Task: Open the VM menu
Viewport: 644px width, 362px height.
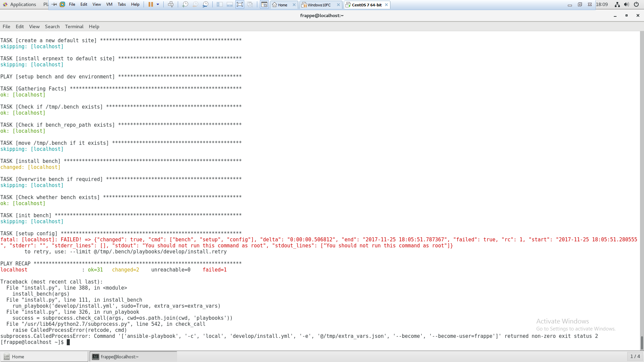Action: 109,4
